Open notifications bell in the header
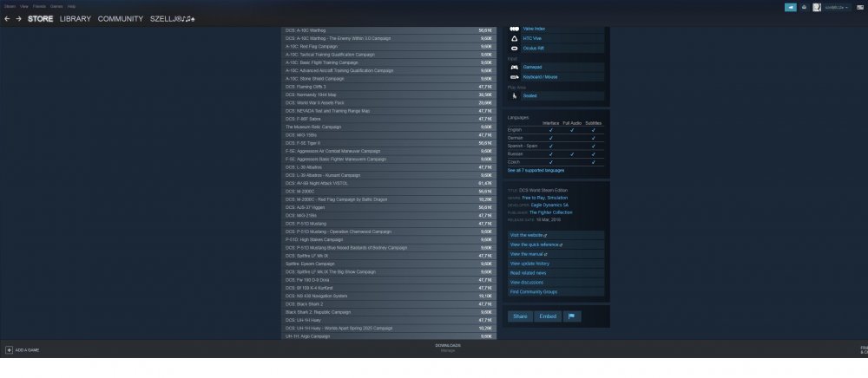Screen dimensions: 868x378 coord(804,7)
